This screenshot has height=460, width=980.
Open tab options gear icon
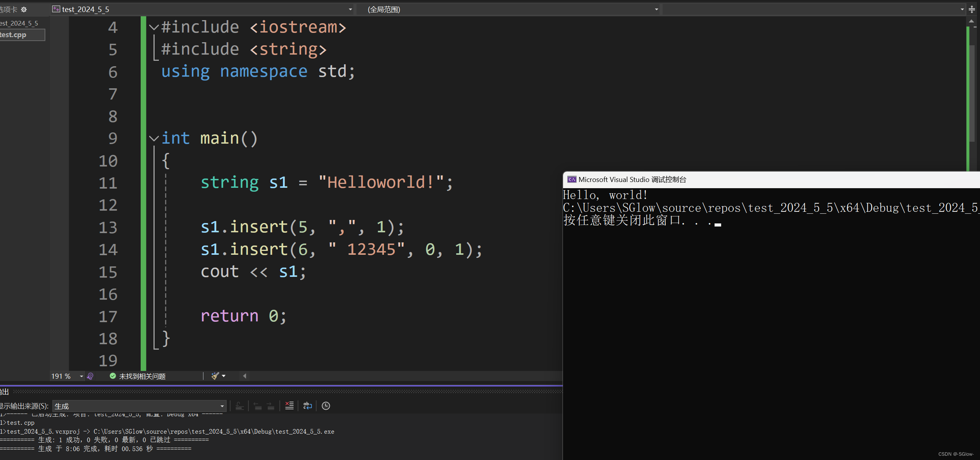[24, 9]
